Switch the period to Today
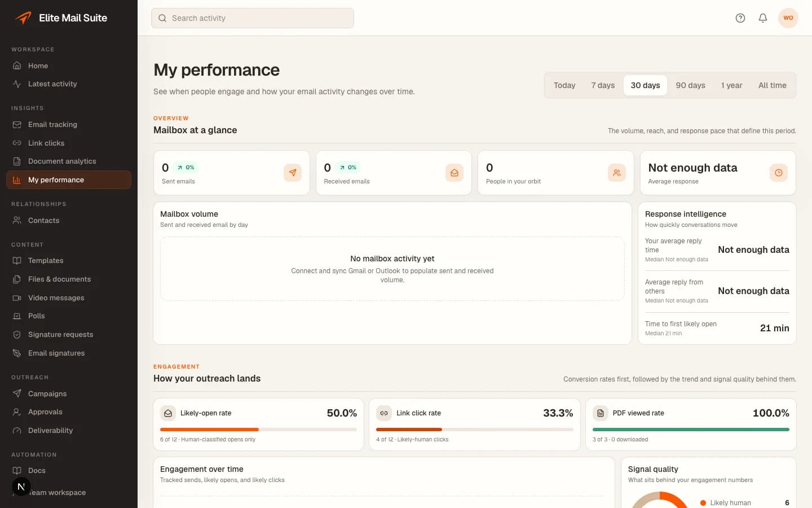 coord(564,85)
